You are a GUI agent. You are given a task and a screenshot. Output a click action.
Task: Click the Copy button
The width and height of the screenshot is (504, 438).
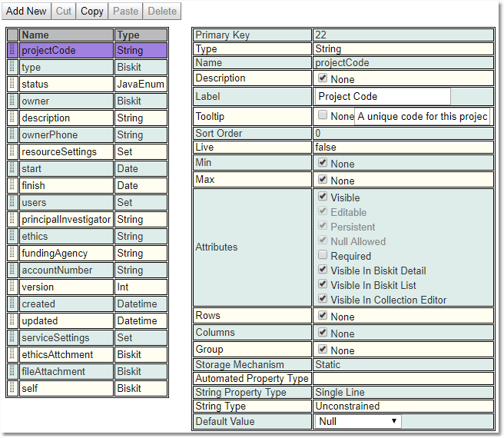click(92, 12)
